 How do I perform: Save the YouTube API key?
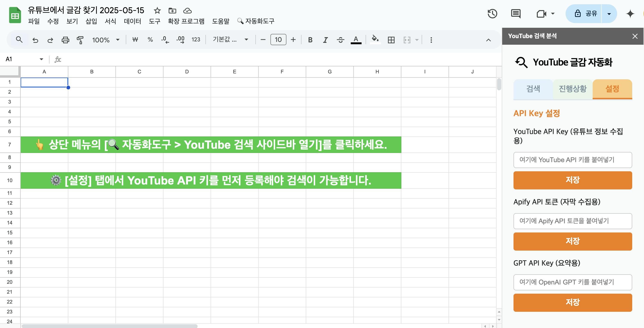[573, 180]
